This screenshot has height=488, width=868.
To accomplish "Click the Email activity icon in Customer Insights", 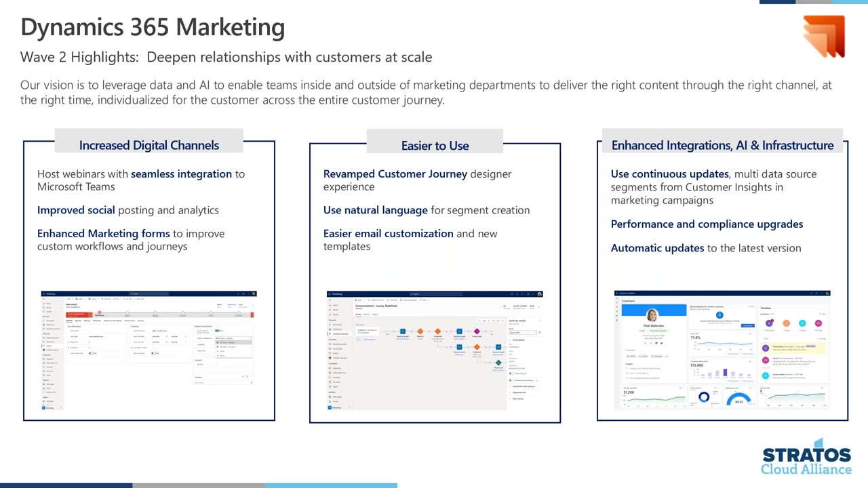I will [x=766, y=361].
